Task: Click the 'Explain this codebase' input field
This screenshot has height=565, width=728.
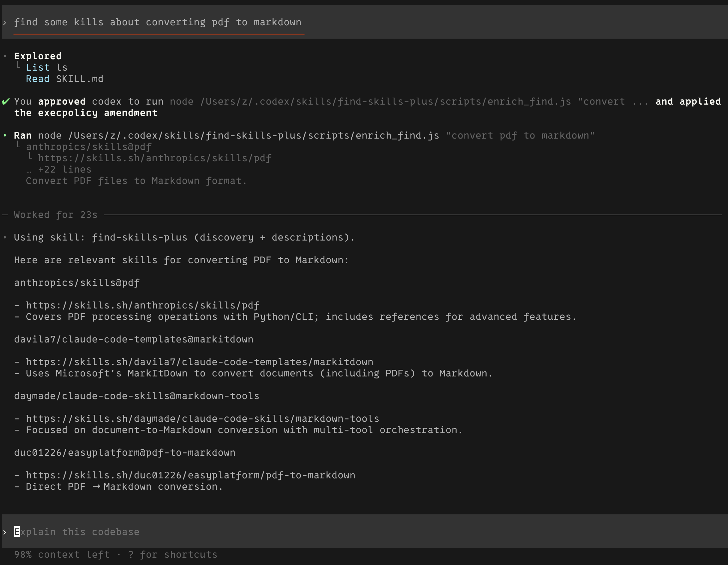Action: (78, 531)
